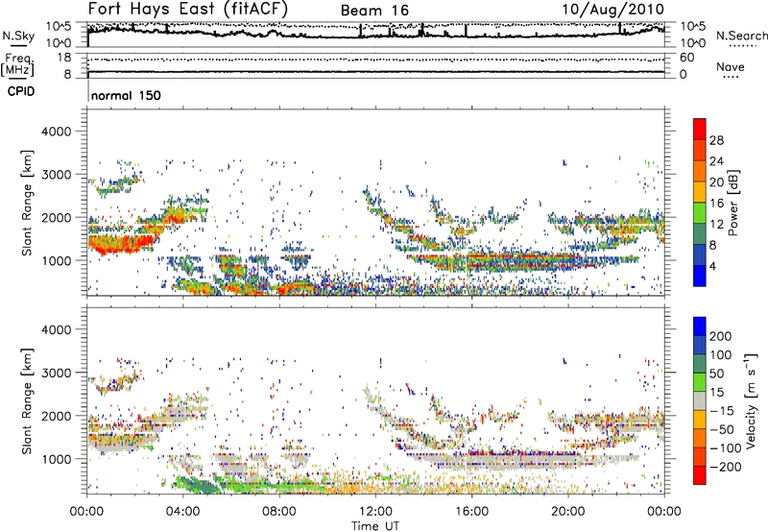Click the '12:00' time tick label
The image size is (768, 532).
tap(375, 512)
